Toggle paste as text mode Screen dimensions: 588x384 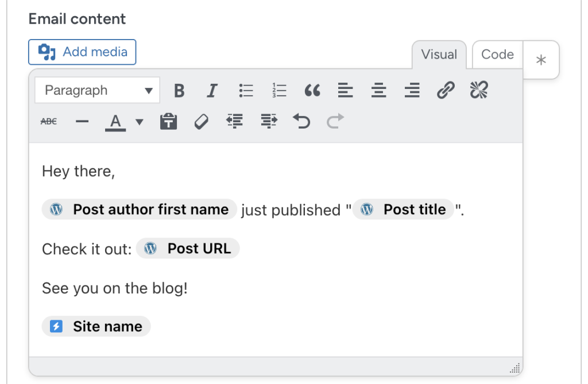(168, 121)
